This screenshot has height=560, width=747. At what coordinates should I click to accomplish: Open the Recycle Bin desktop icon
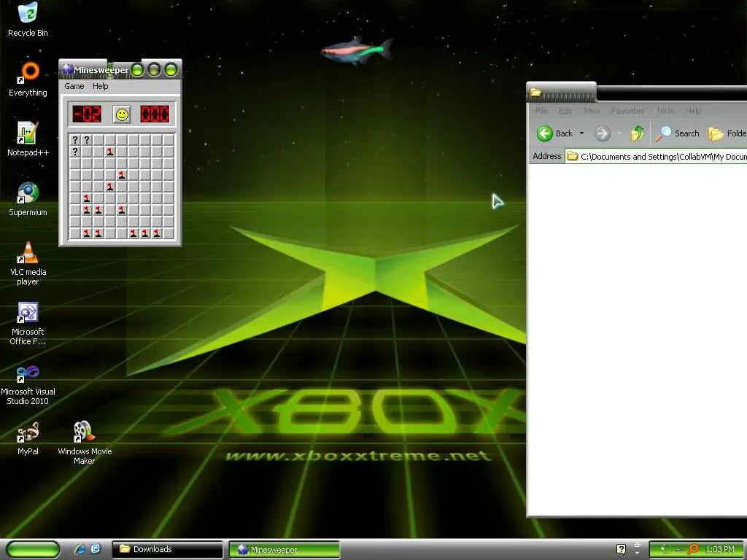click(x=28, y=19)
